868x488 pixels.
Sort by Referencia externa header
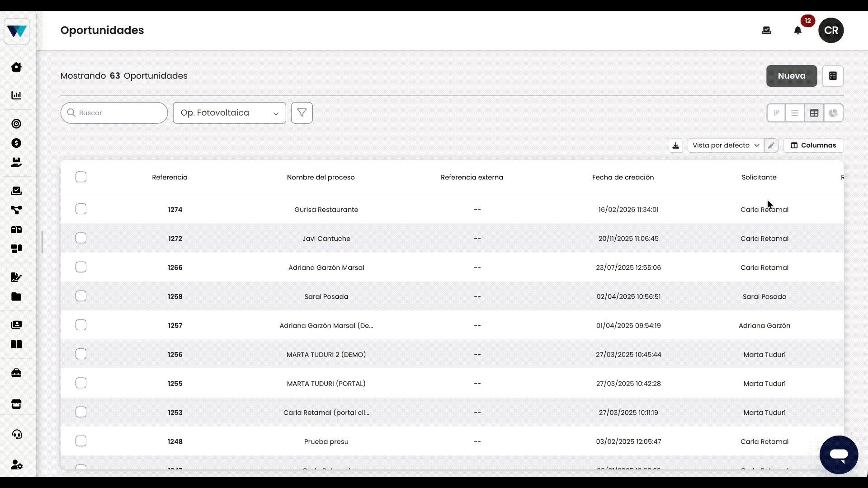472,177
